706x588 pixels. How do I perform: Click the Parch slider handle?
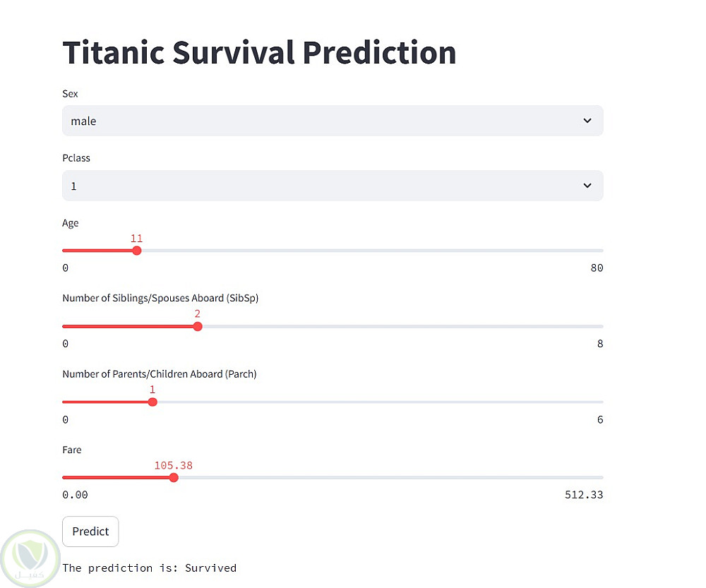(152, 402)
